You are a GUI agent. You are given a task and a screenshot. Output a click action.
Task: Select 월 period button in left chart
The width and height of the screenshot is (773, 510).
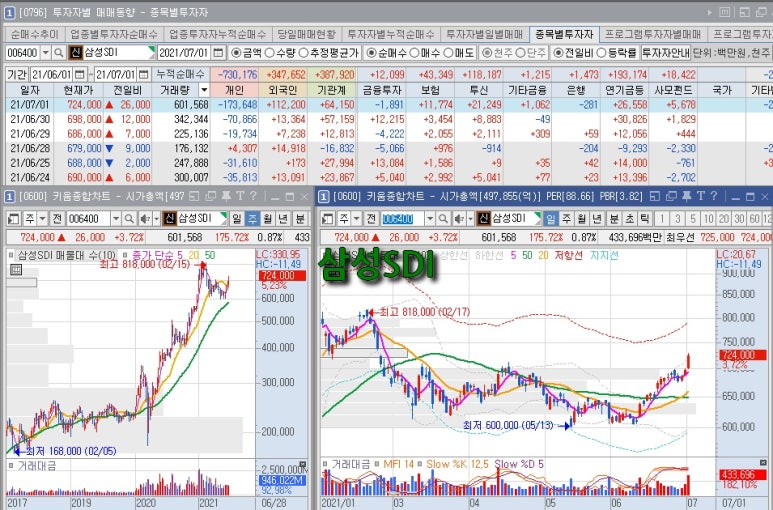pyautogui.click(x=268, y=218)
